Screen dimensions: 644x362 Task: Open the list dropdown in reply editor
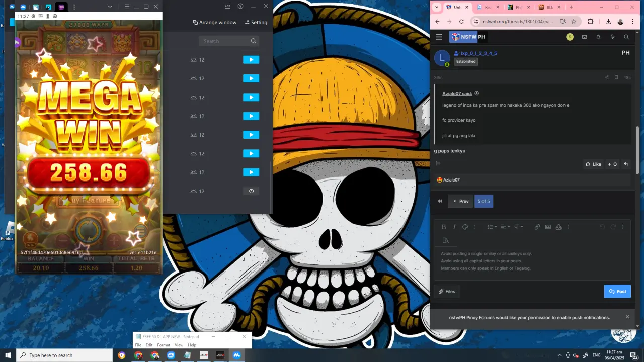point(491,227)
